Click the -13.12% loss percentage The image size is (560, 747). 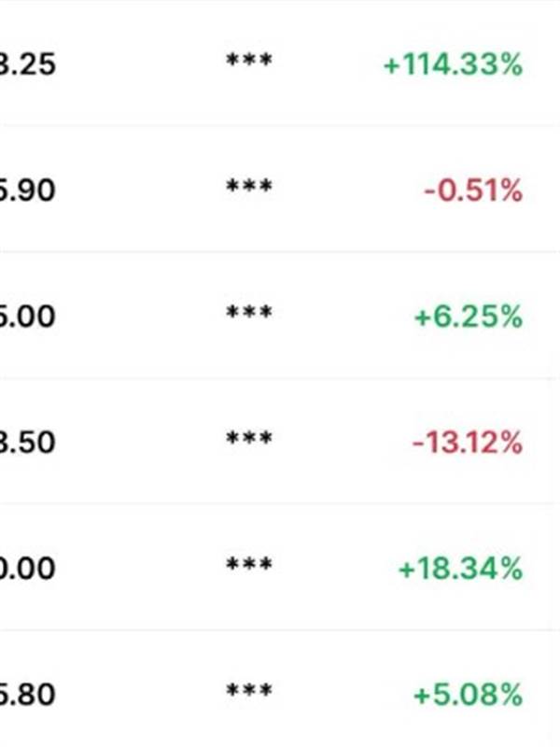(468, 442)
